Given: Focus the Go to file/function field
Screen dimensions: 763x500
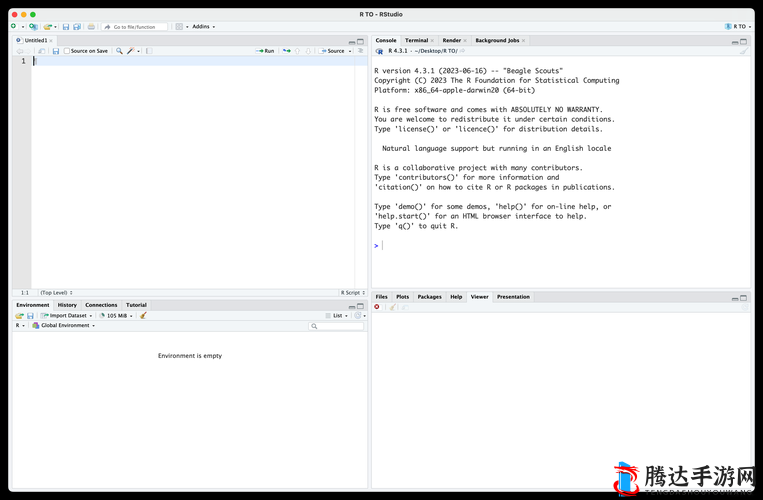Looking at the screenshot, I should (134, 27).
